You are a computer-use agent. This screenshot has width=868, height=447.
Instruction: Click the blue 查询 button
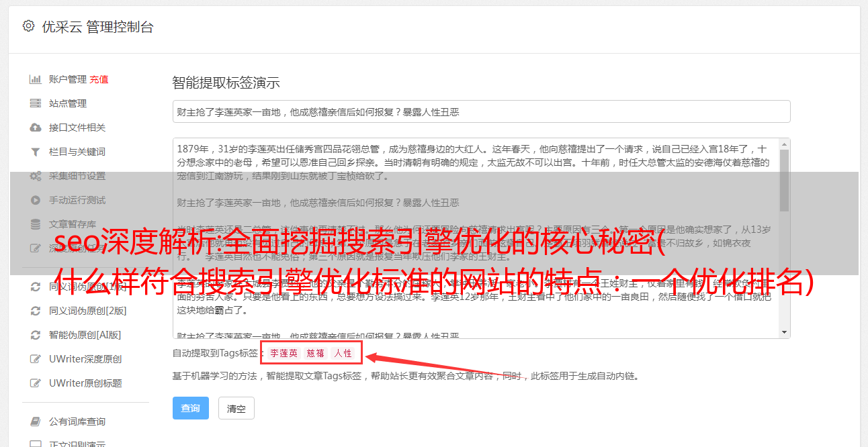tap(191, 408)
